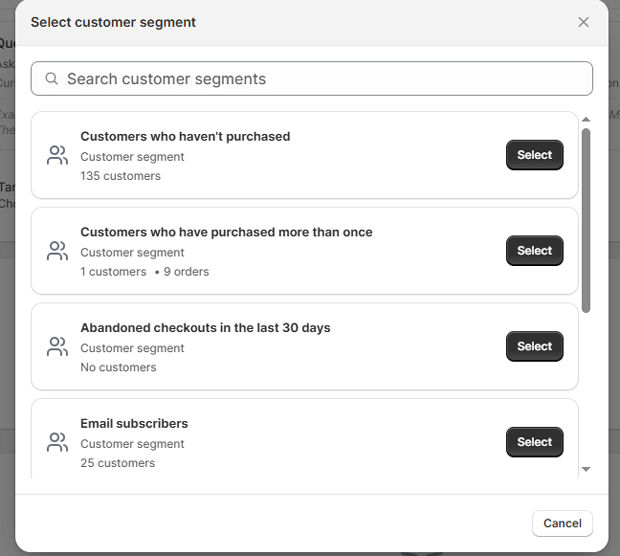Close the Select customer segment dialog
Screen dimensions: 620x556
(x=583, y=22)
